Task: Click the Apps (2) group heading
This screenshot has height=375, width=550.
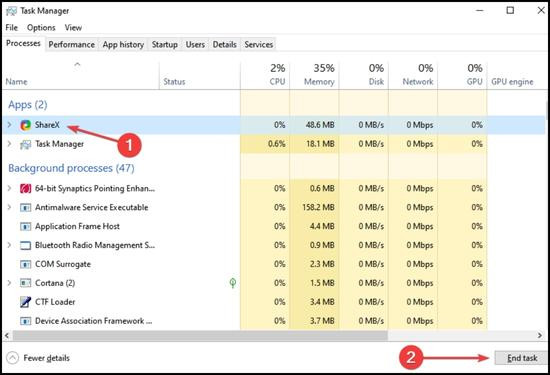Action: point(28,105)
